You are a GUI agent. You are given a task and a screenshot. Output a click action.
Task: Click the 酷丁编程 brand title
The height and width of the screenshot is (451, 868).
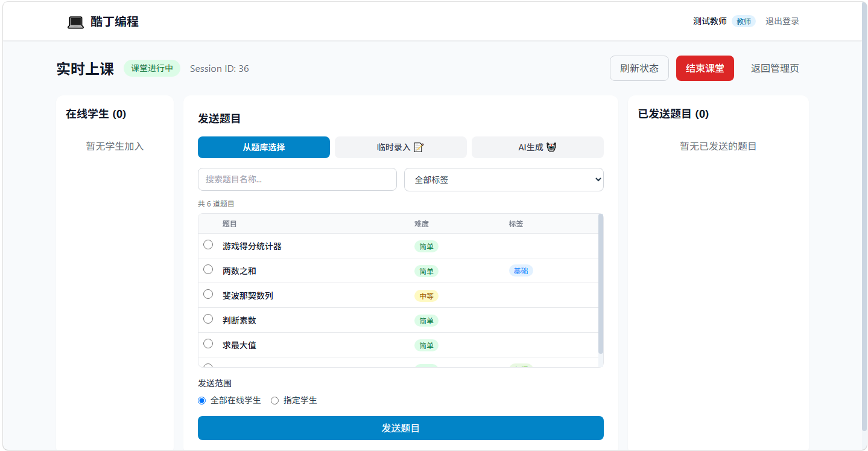(115, 22)
